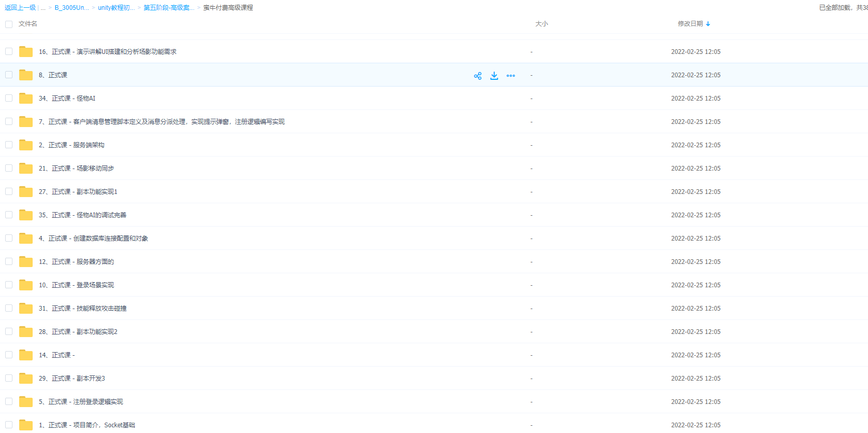Open breadcrumb "第五阶段-高级案..."

coord(169,8)
